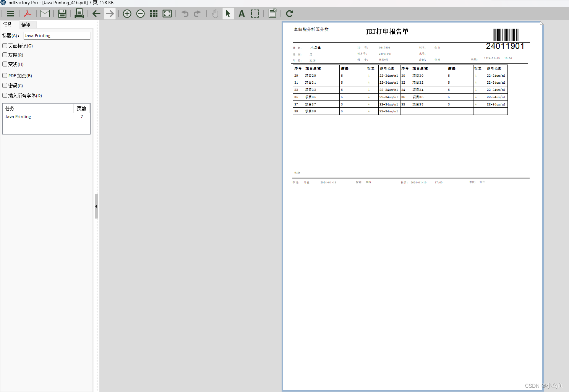
Task: Switch to the 任务 tab
Action: [x=8, y=24]
